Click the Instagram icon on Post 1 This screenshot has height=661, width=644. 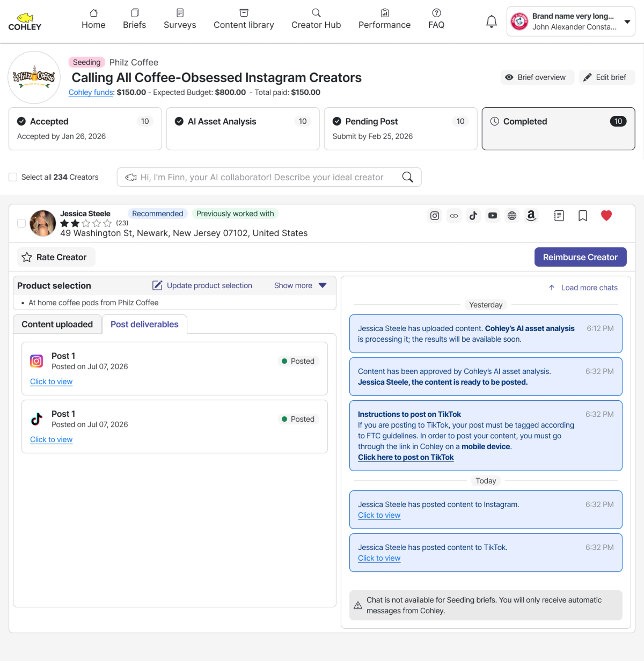(36, 361)
